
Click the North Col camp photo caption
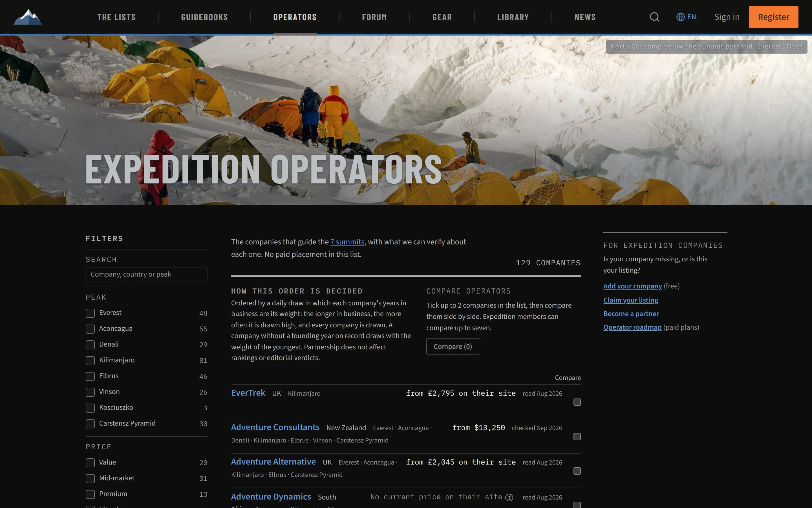[x=706, y=47]
